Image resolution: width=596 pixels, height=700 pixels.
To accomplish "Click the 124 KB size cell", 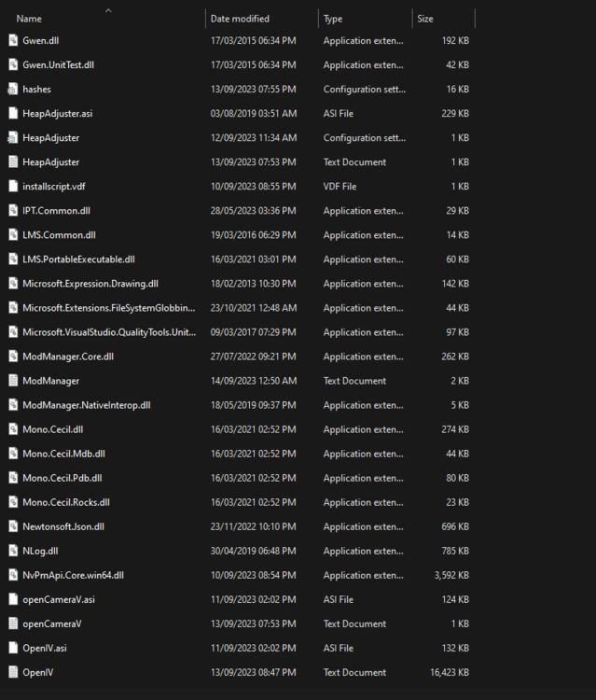I will [x=455, y=599].
